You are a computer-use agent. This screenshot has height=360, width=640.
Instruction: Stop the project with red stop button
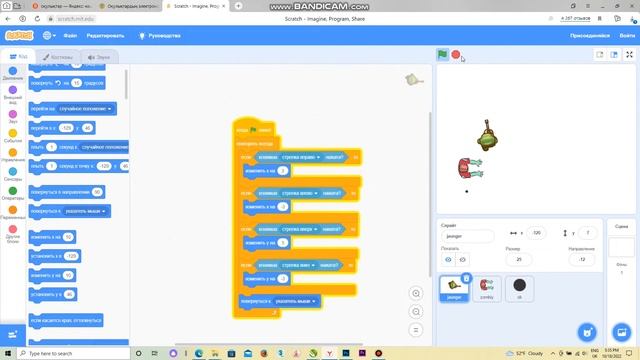(456, 54)
